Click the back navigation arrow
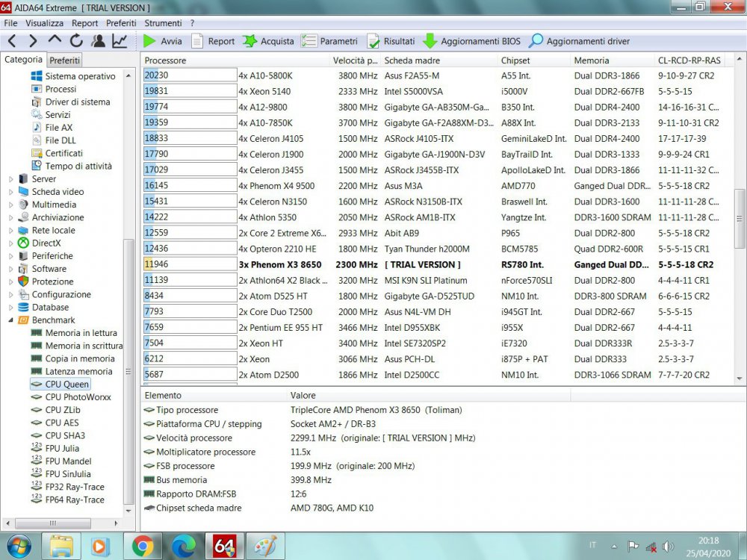The image size is (747, 560). (13, 41)
